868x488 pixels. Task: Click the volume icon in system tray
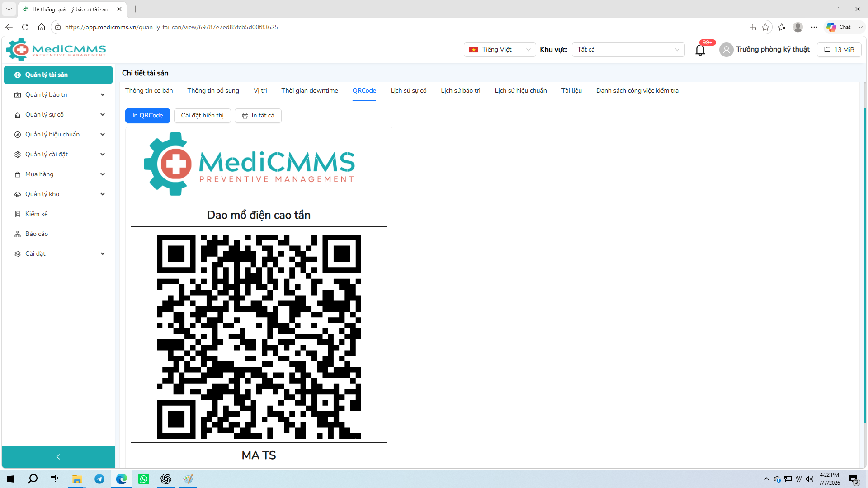[809, 479]
